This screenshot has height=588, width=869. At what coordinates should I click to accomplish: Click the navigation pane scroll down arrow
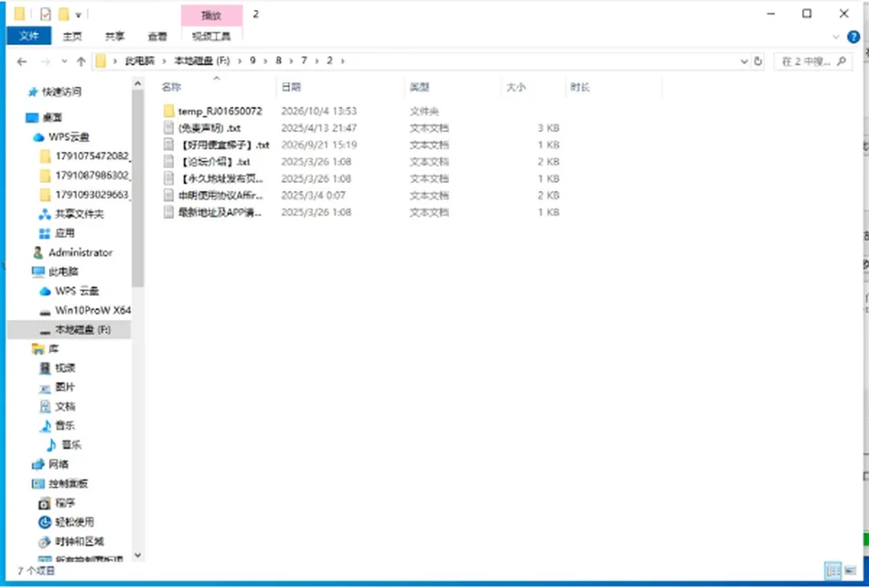pos(138,555)
